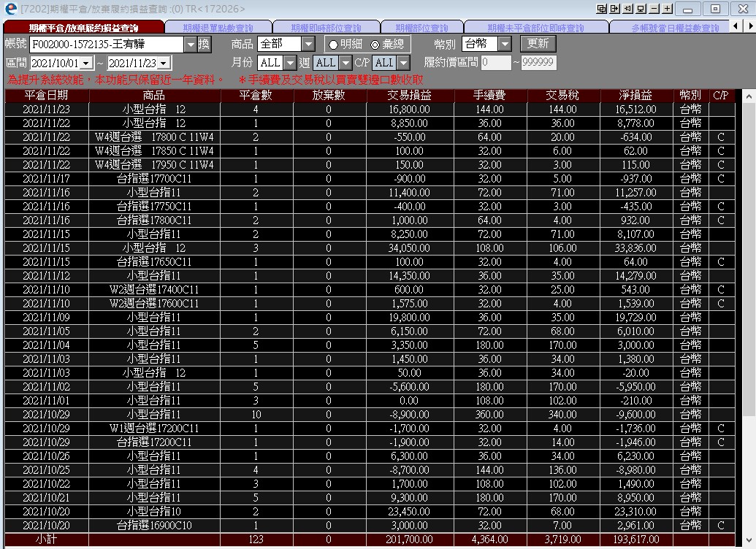Screen dimensions: 756x549
Task: Open the C/P ALL dropdown
Action: (403, 63)
